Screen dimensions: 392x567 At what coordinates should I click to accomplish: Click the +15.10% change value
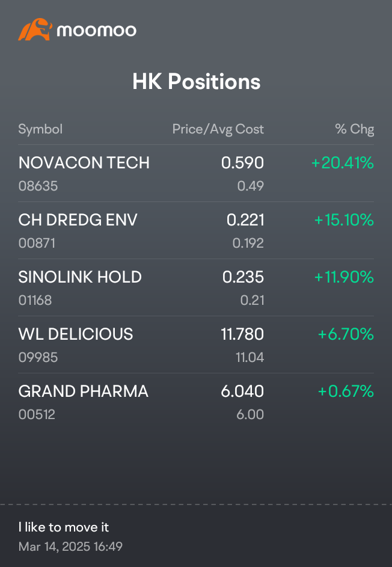(344, 220)
